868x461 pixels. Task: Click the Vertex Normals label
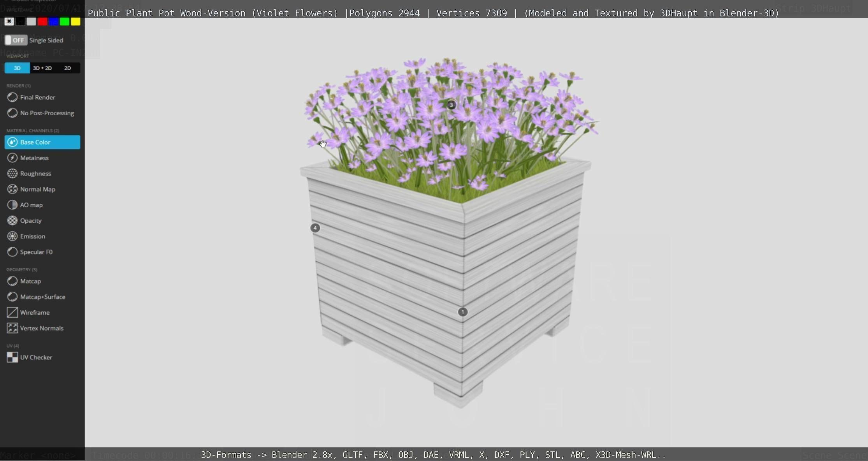click(42, 328)
